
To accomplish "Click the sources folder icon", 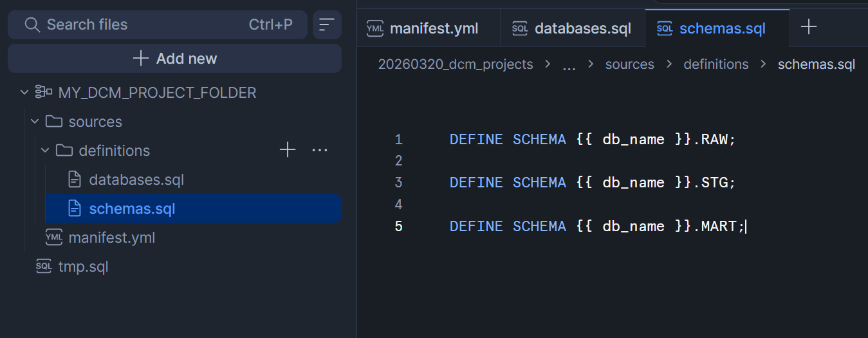I will click(54, 122).
